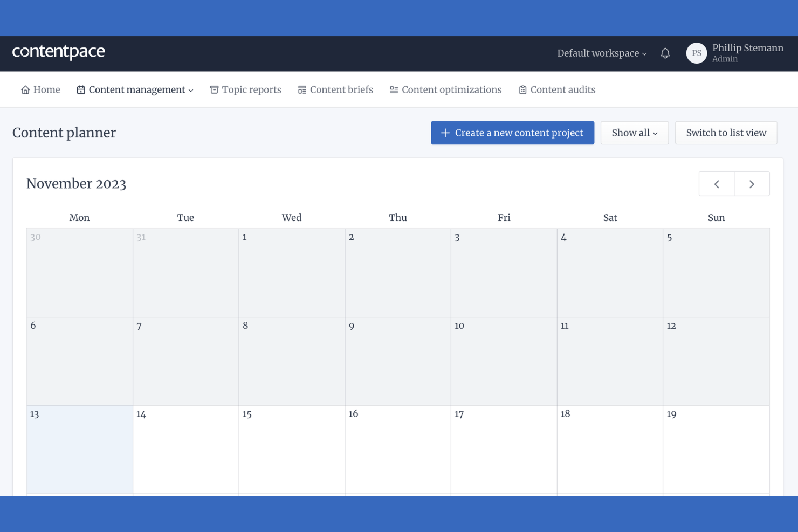Click the plus icon on create project button
The height and width of the screenshot is (532, 798).
pyautogui.click(x=445, y=133)
